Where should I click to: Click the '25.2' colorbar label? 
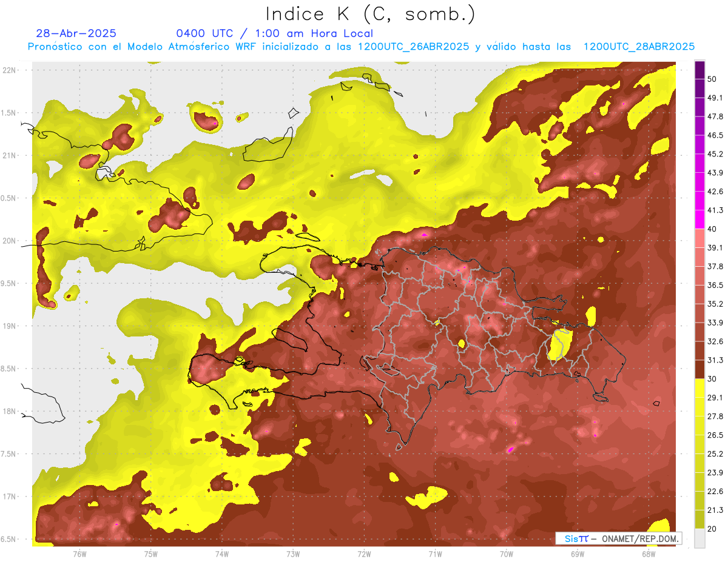[715, 454]
